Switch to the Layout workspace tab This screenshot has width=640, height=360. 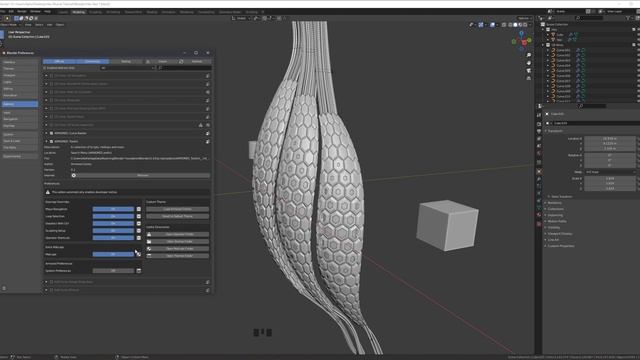pos(63,12)
